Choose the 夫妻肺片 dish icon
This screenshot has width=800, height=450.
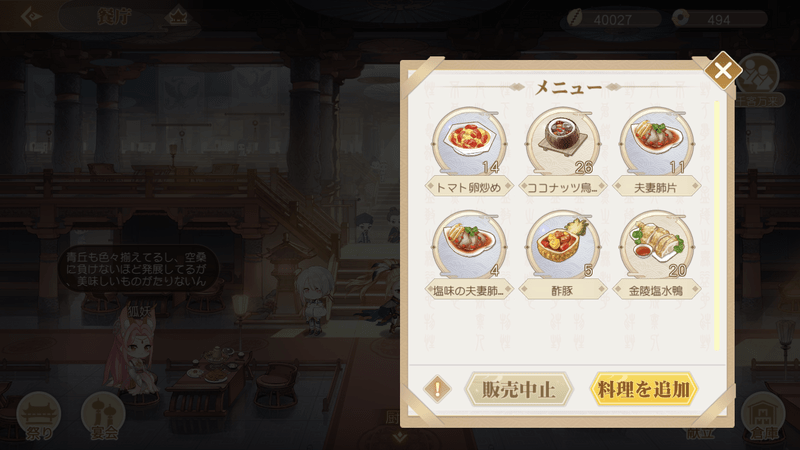tap(656, 142)
